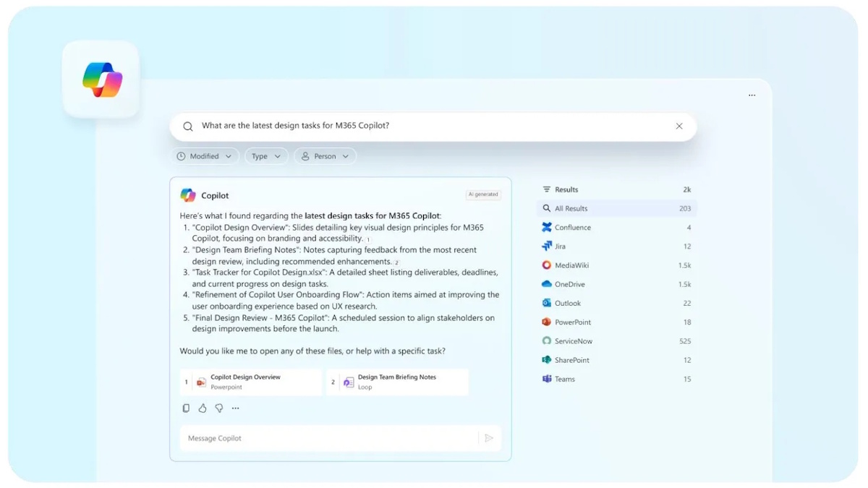This screenshot has width=868, height=488.
Task: Filter results by Teams
Action: (617, 379)
